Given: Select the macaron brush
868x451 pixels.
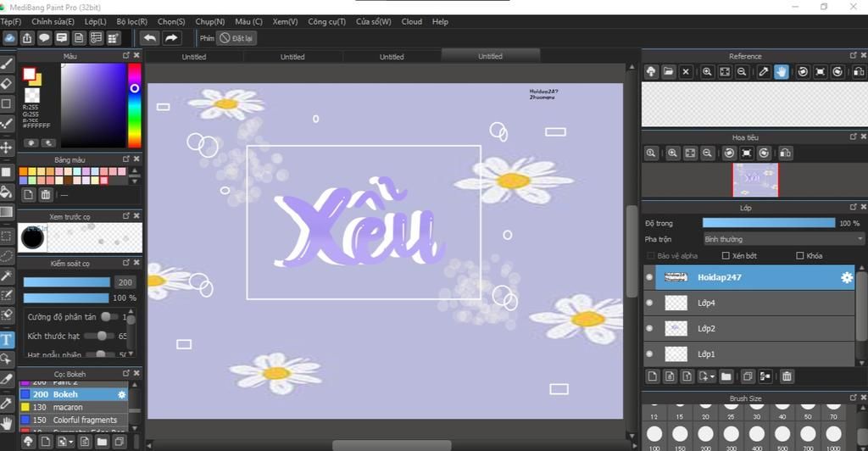Looking at the screenshot, I should pyautogui.click(x=74, y=407).
